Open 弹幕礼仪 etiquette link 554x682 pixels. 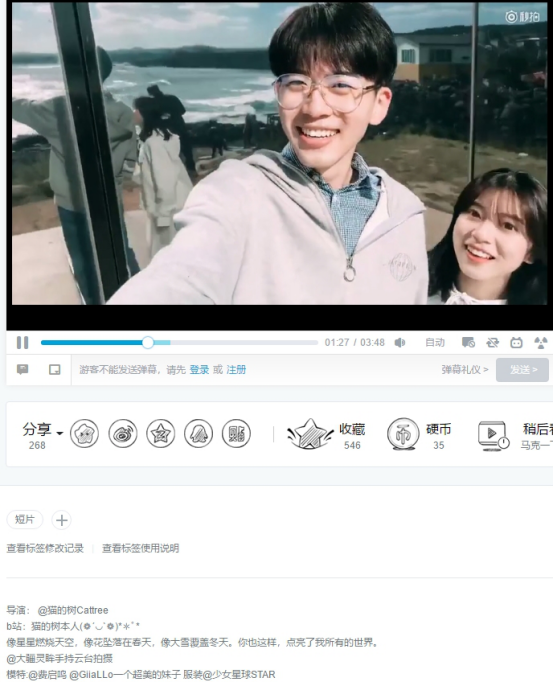click(x=464, y=370)
